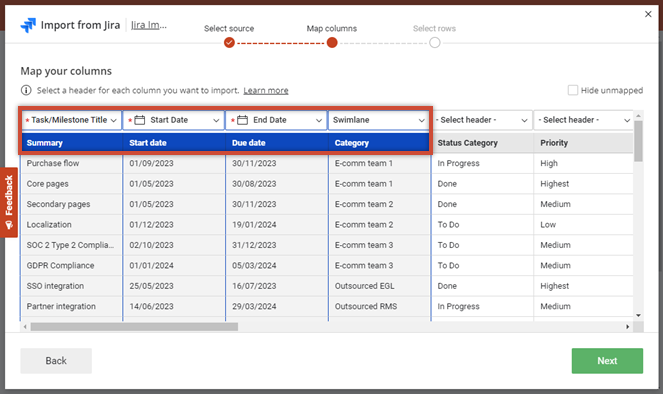
Task: Click the scroll left arrow
Action: point(25,327)
